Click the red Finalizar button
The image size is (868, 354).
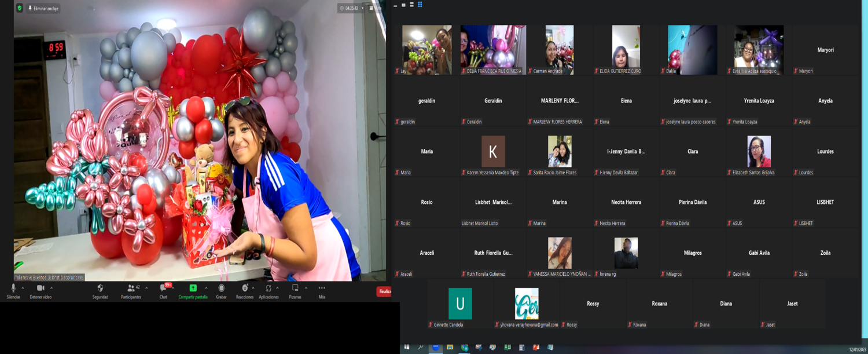click(384, 291)
